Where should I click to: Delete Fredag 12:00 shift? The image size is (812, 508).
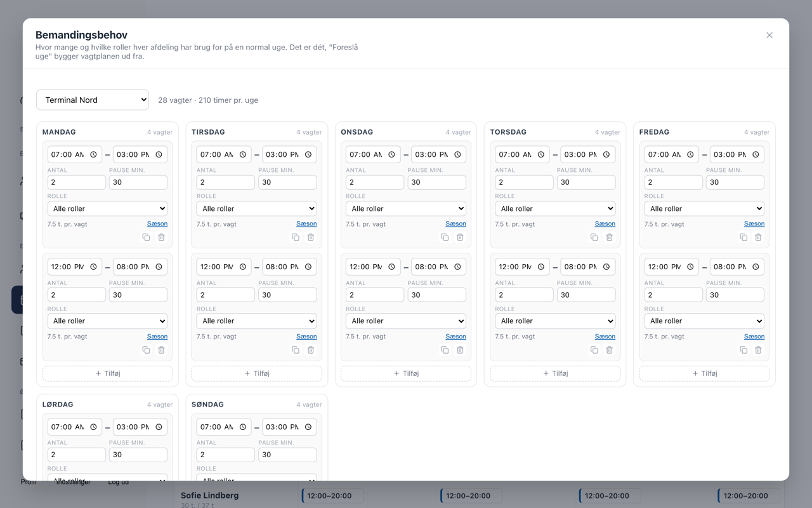point(758,350)
